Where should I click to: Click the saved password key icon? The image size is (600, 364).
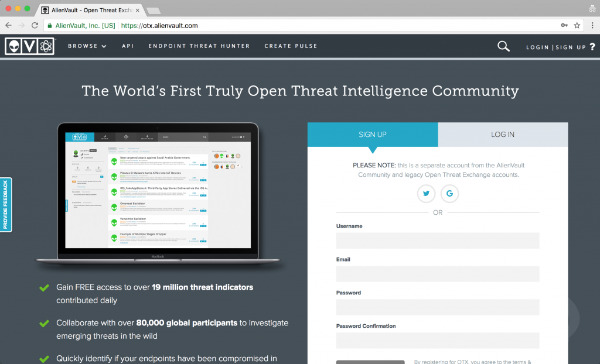point(564,26)
